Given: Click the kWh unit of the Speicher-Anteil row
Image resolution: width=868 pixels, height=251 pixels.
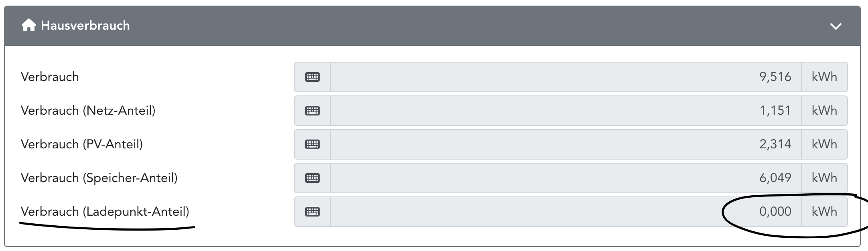Looking at the screenshot, I should [x=824, y=178].
